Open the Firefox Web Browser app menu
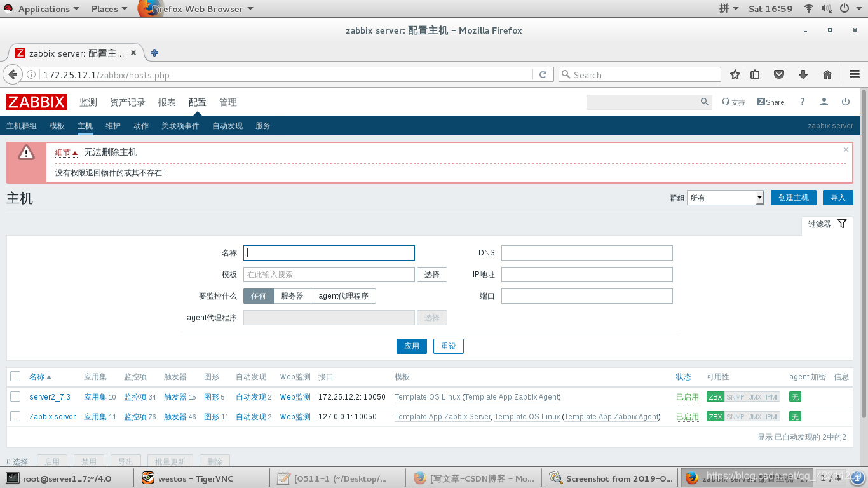Image resolution: width=868 pixels, height=488 pixels. 196,9
